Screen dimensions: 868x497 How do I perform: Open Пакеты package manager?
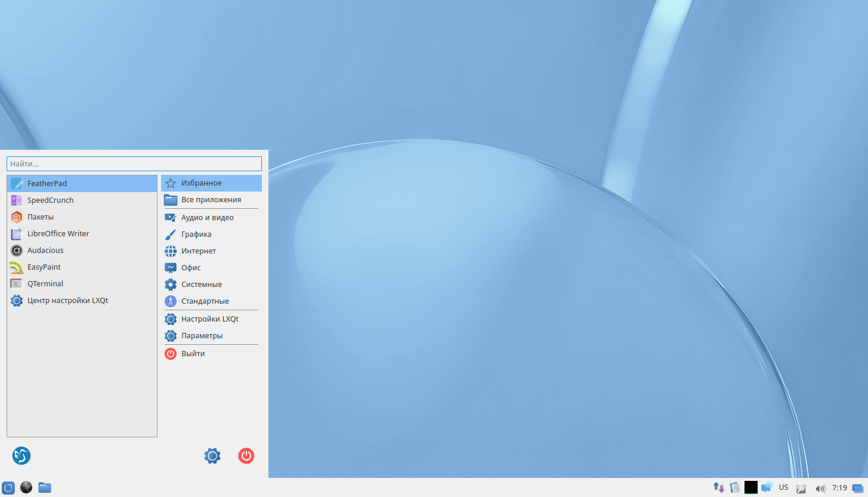coord(82,217)
